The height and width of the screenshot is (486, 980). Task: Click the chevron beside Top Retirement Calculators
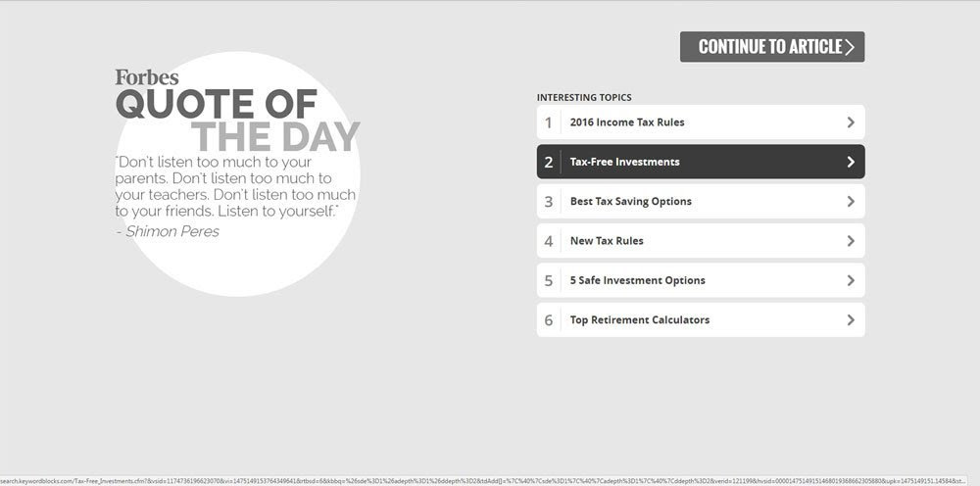[x=851, y=320]
